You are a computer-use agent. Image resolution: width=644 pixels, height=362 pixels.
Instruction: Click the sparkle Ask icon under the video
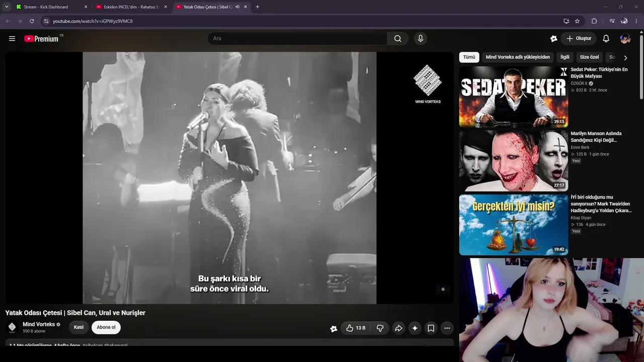click(415, 328)
